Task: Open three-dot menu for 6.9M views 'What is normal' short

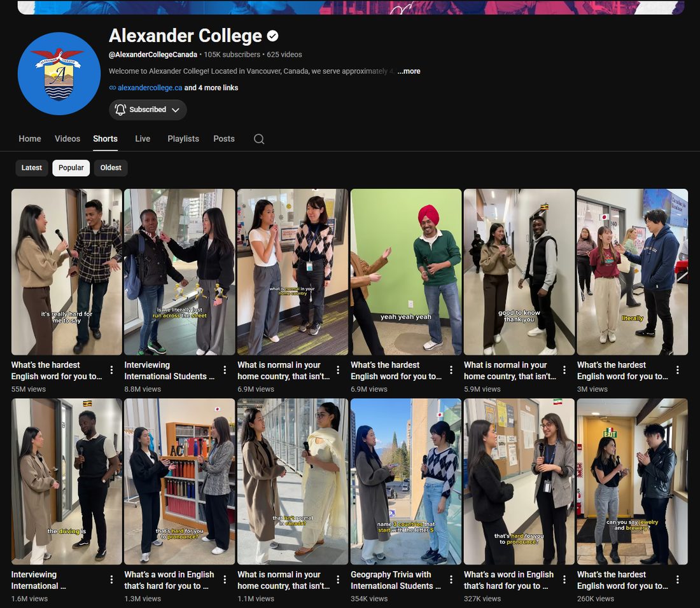Action: click(338, 370)
